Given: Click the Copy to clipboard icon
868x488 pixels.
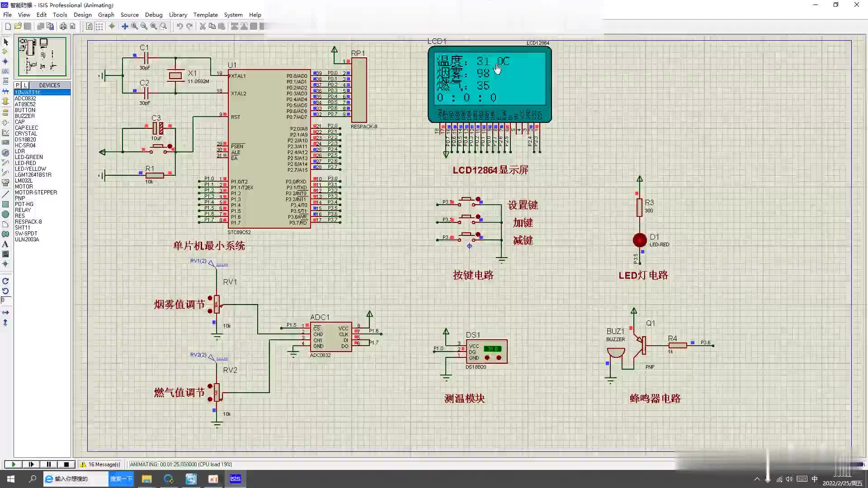Looking at the screenshot, I should [212, 26].
